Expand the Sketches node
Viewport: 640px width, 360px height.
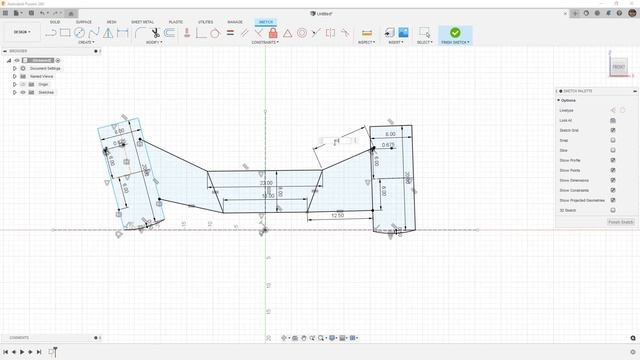[x=15, y=92]
